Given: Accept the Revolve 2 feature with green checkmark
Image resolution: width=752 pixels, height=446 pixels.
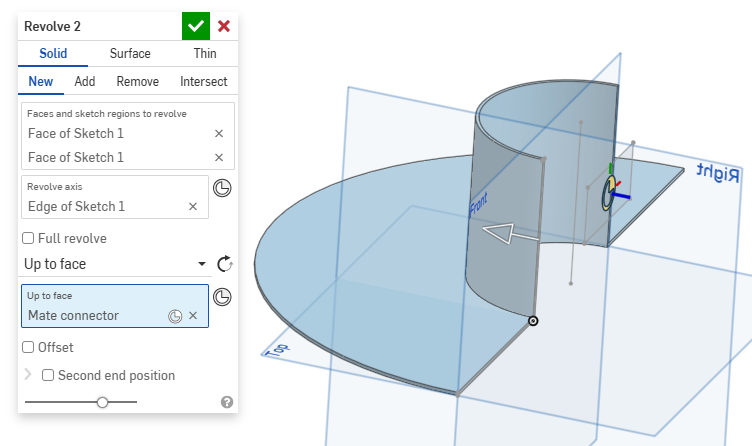Looking at the screenshot, I should (x=196, y=26).
